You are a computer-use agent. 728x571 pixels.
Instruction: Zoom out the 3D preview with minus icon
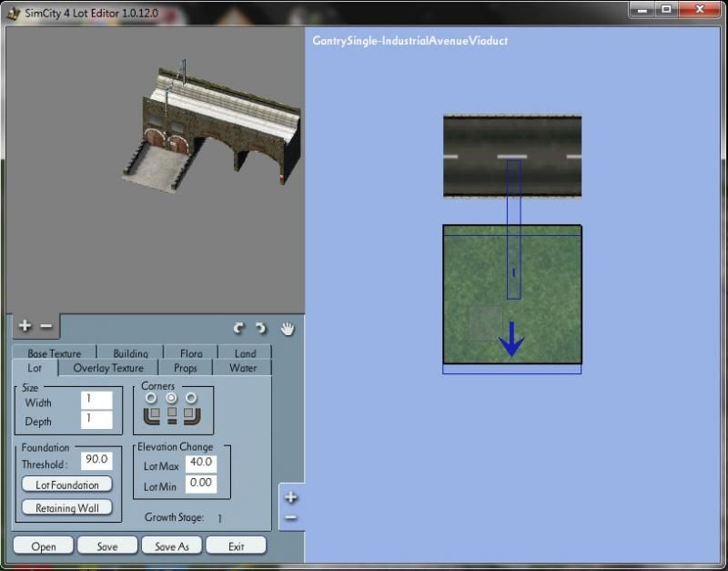pos(46,326)
